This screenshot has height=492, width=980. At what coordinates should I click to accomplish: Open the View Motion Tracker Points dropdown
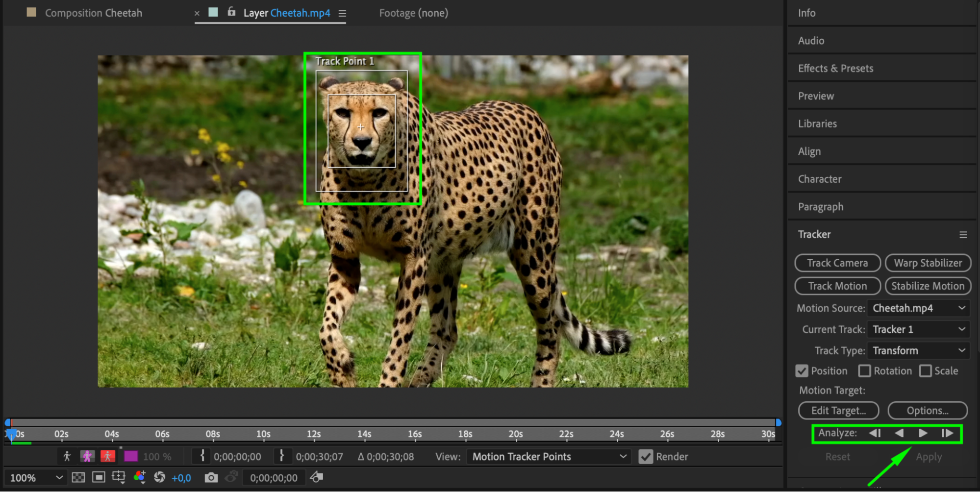pos(548,457)
